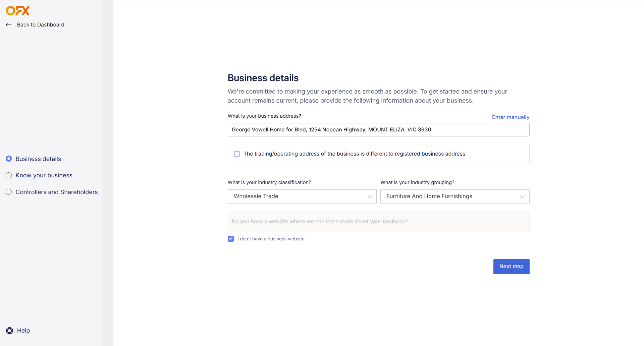Viewport: 644px width, 346px height.
Task: Click the Controllers and Shareholders step circle
Action: [x=9, y=192]
